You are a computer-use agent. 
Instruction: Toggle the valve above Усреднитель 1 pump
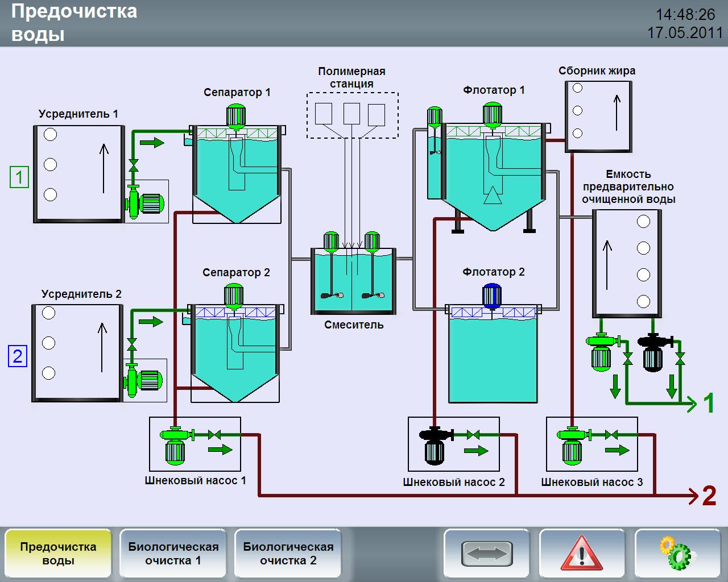[134, 165]
